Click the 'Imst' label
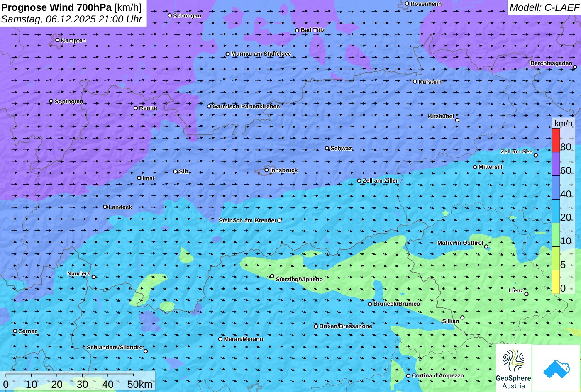 (x=149, y=178)
